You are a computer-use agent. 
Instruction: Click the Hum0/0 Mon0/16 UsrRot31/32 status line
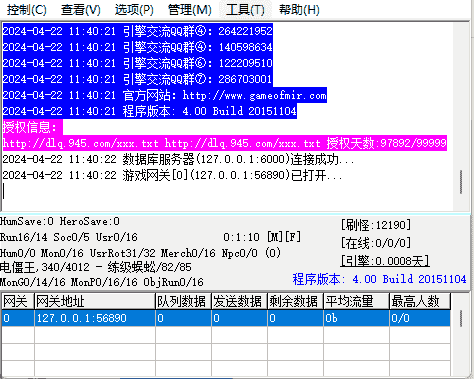tap(140, 253)
